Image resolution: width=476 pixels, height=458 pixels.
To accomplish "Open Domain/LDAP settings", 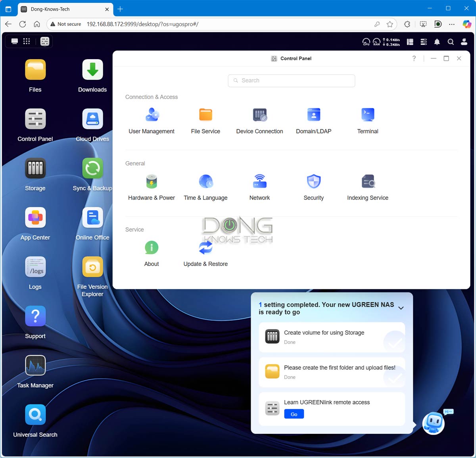I will [313, 121].
